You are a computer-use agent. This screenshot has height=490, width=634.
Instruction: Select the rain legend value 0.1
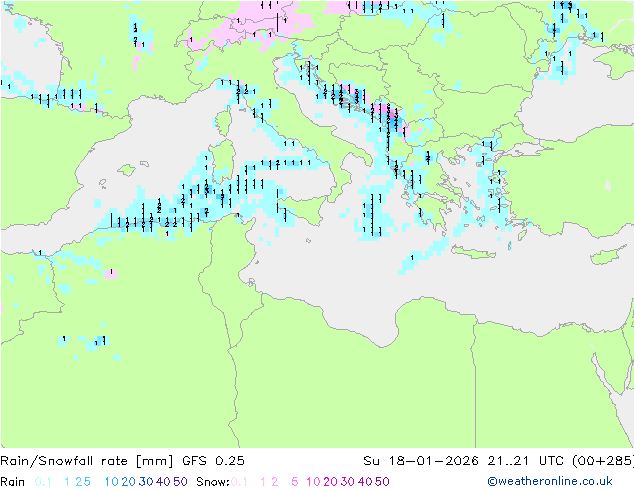point(43,482)
